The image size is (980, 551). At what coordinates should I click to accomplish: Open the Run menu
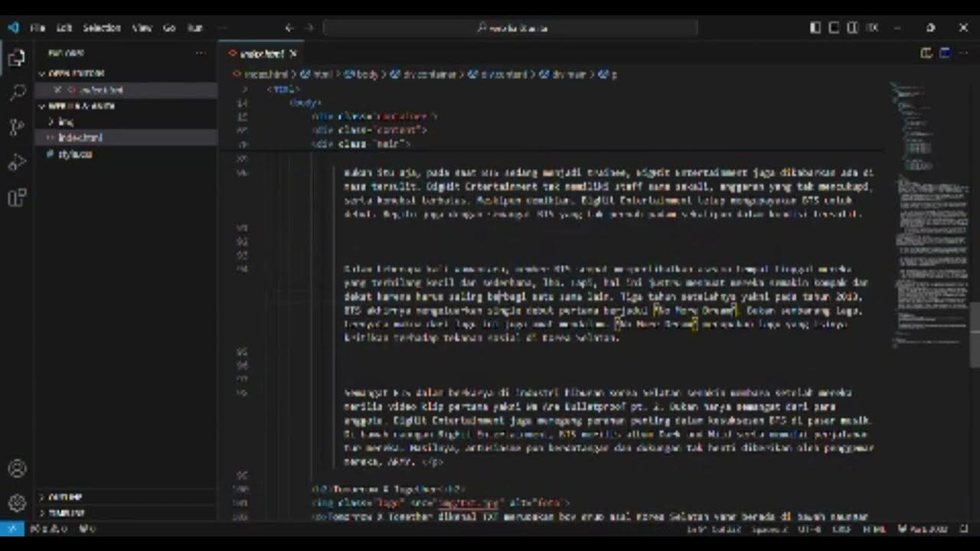coord(195,28)
